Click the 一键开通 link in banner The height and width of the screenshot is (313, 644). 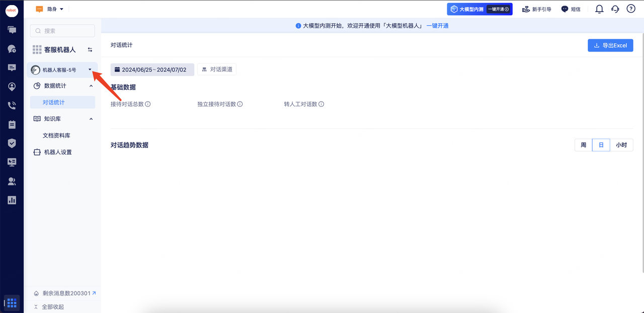pyautogui.click(x=437, y=26)
